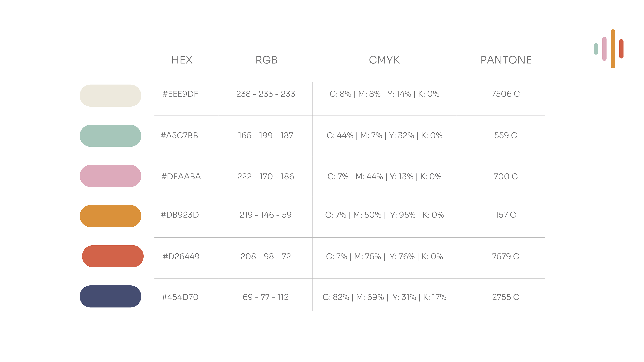Click the RGB value 165 - 199 - 187
The image size is (644, 362).
click(265, 135)
